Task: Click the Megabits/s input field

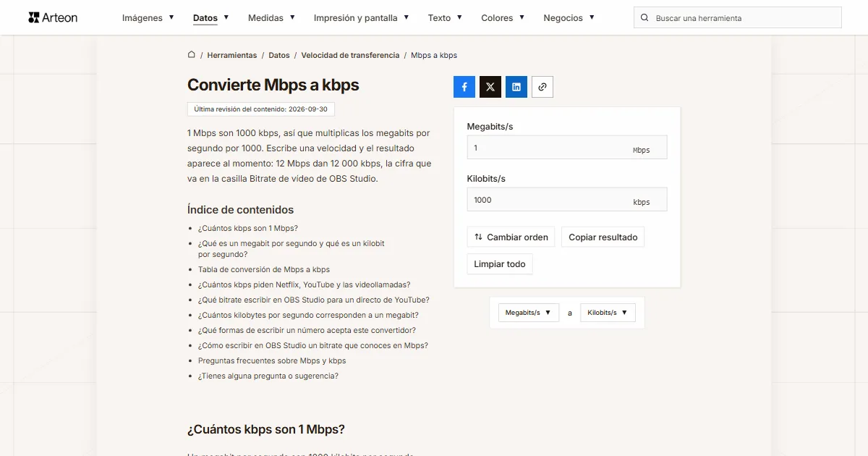Action: click(567, 148)
